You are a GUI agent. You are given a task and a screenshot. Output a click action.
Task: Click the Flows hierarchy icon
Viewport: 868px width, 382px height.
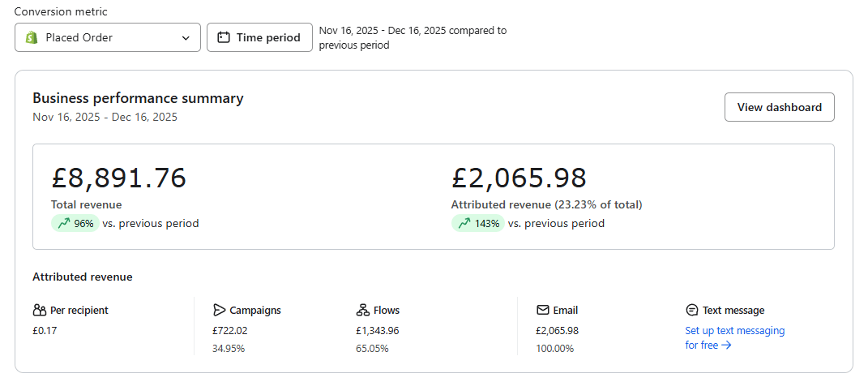362,310
